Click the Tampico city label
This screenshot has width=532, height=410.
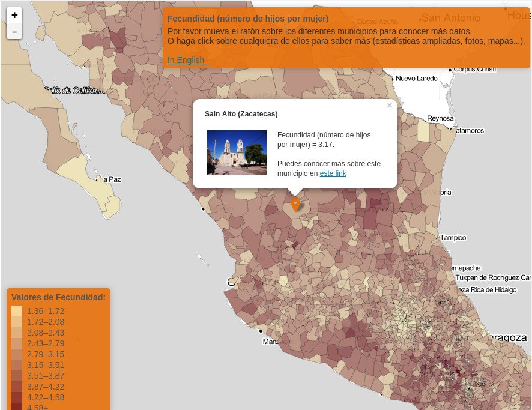pos(452,238)
